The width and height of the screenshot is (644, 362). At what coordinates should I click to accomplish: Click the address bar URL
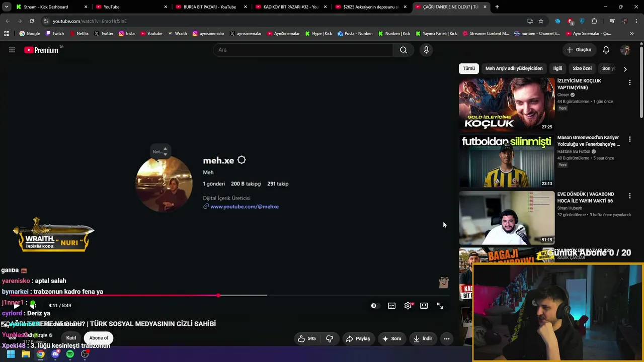tap(90, 21)
